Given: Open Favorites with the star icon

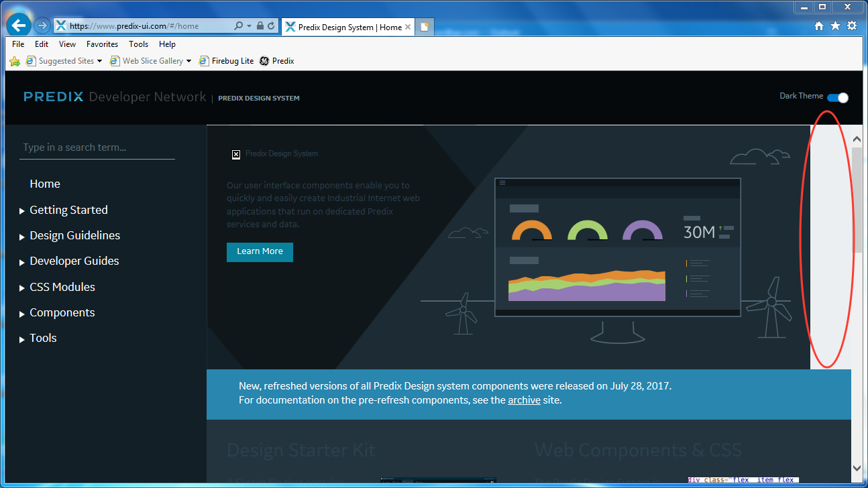Looking at the screenshot, I should click(835, 25).
